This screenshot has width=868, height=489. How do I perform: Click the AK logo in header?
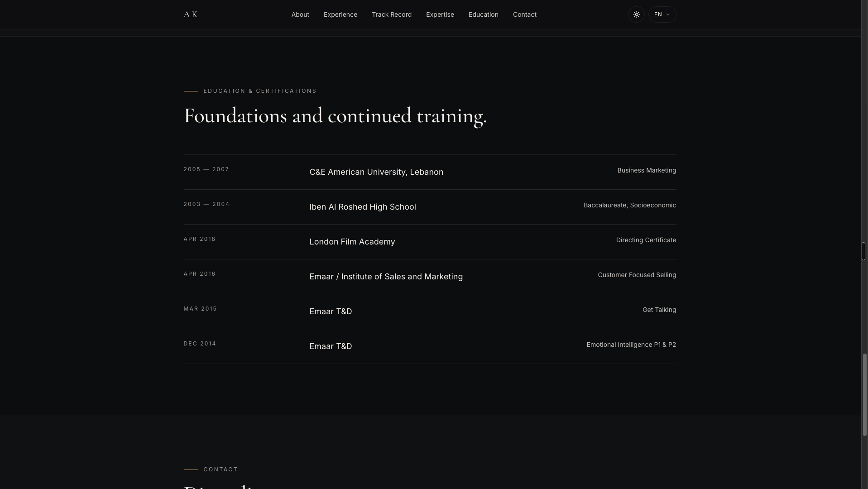(191, 14)
